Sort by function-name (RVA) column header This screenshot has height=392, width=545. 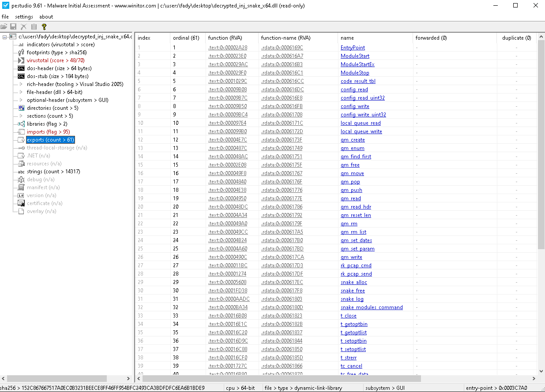click(x=298, y=38)
